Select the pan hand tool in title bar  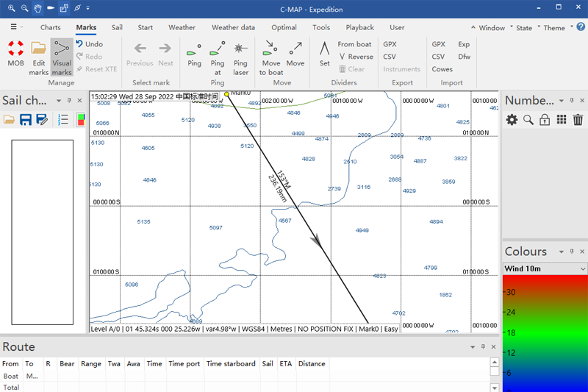(37, 8)
